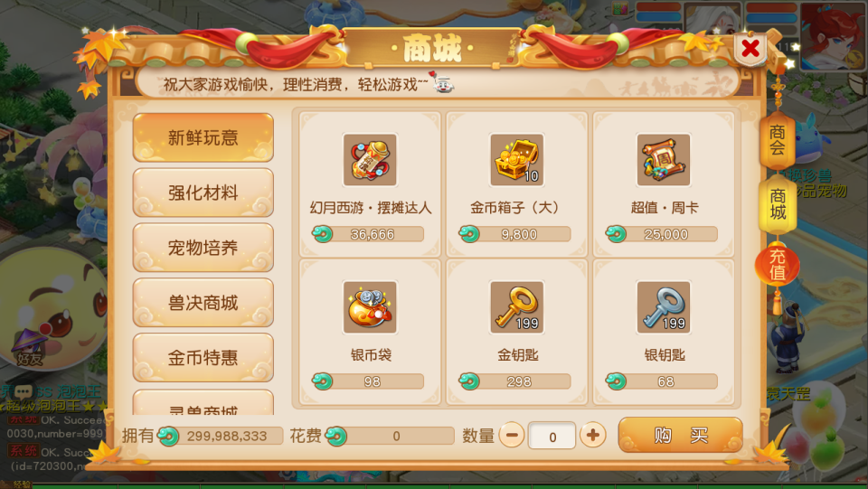The image size is (868, 489).
Task: Open the 兽决商城 category
Action: pos(203,303)
